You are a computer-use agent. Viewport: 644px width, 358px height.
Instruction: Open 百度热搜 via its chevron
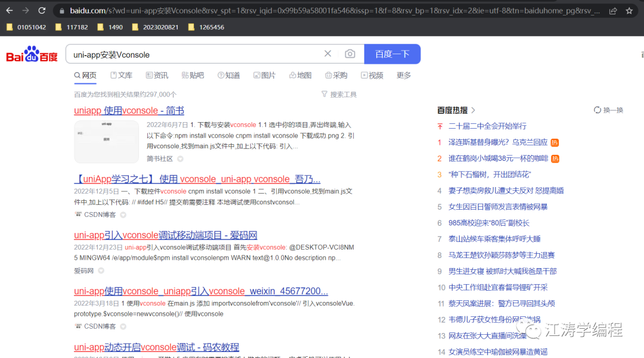pos(473,110)
